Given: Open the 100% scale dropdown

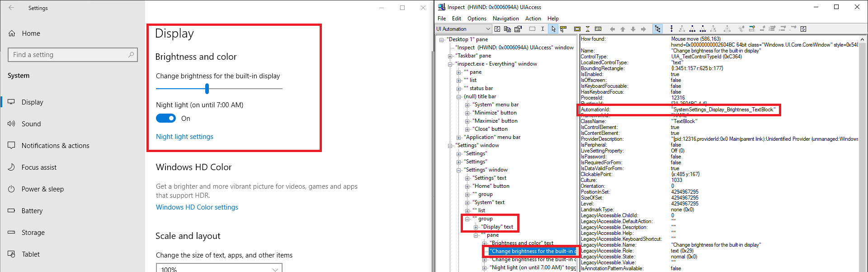Looking at the screenshot, I should pos(219,268).
